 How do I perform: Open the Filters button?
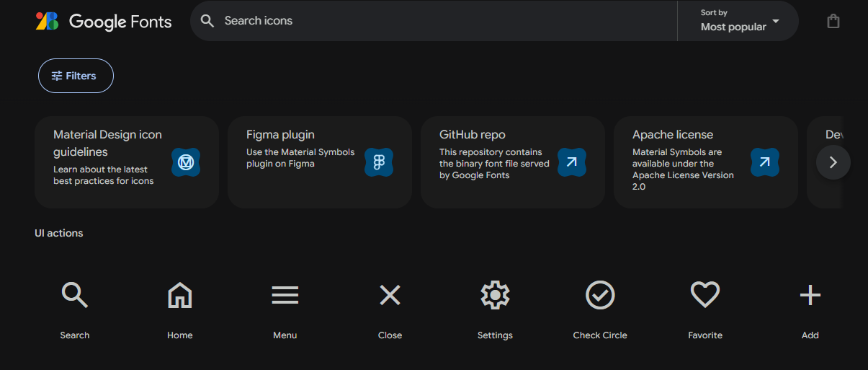pos(76,76)
